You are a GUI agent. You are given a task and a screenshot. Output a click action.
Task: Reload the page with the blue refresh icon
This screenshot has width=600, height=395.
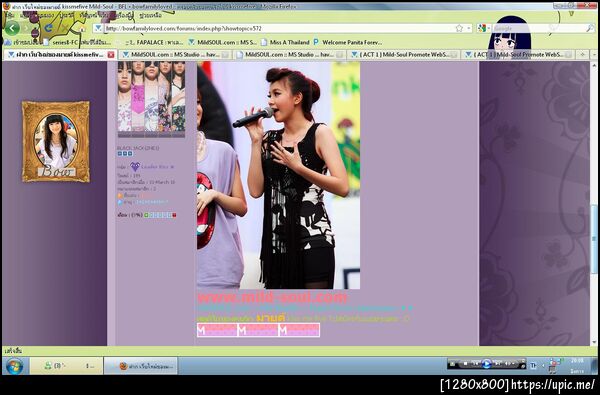coord(49,28)
